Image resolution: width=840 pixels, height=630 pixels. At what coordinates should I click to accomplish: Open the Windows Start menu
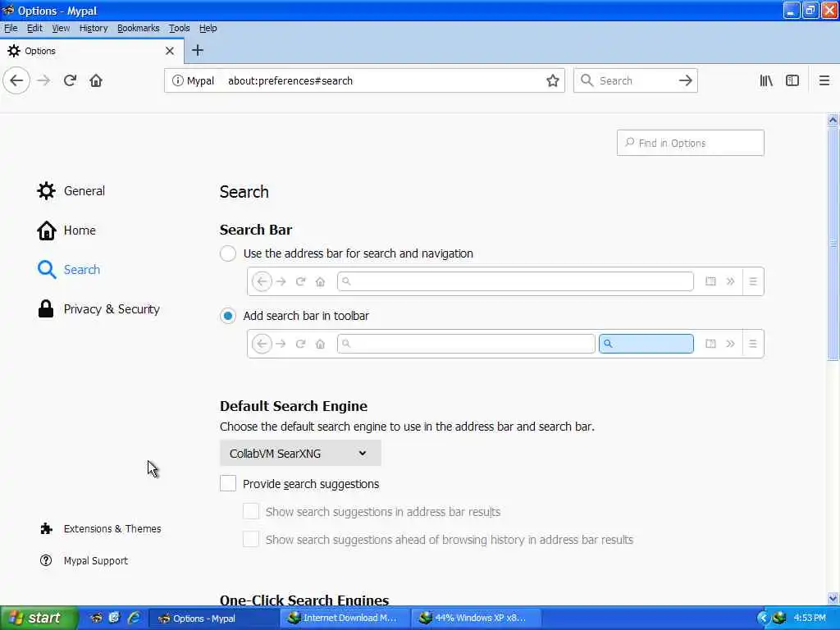[39, 618]
